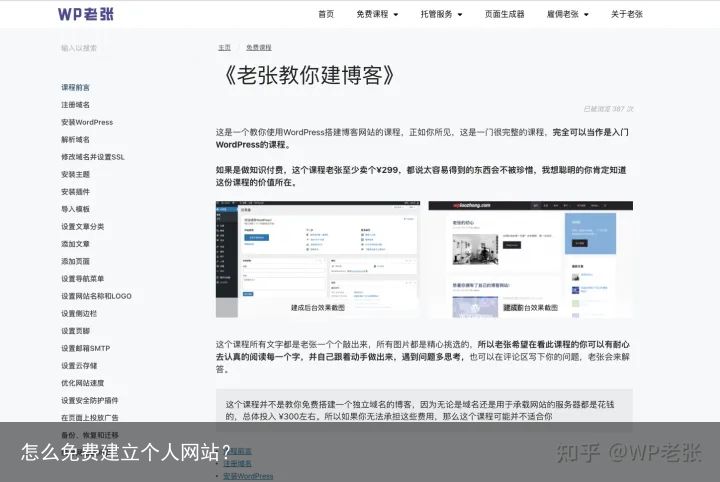Select 优化网站速度 in the sidebar

click(x=83, y=383)
